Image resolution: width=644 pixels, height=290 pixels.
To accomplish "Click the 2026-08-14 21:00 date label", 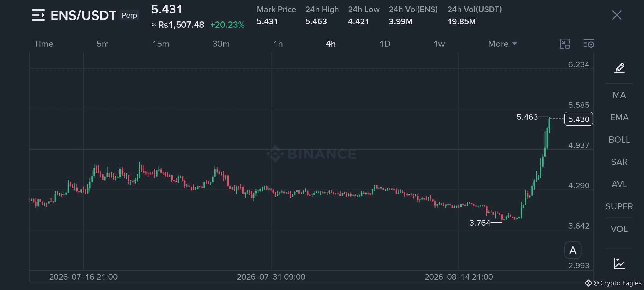I will [x=459, y=277].
